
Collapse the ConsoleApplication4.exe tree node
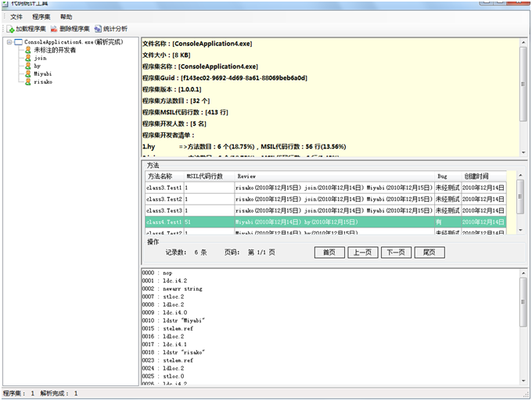(x=9, y=42)
